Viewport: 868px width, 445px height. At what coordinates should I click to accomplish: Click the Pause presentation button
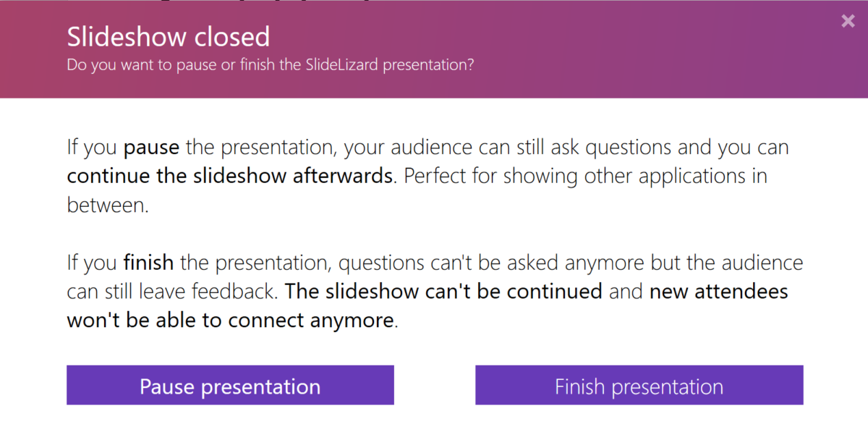229,385
